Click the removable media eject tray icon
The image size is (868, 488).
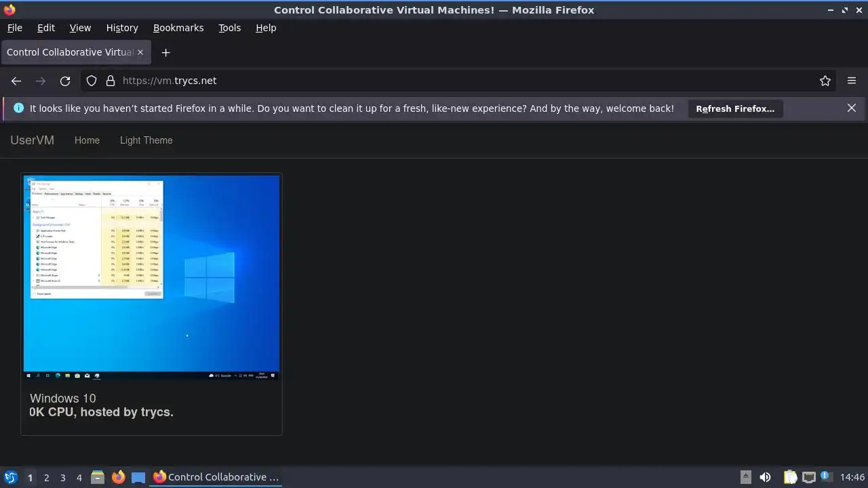point(746,477)
